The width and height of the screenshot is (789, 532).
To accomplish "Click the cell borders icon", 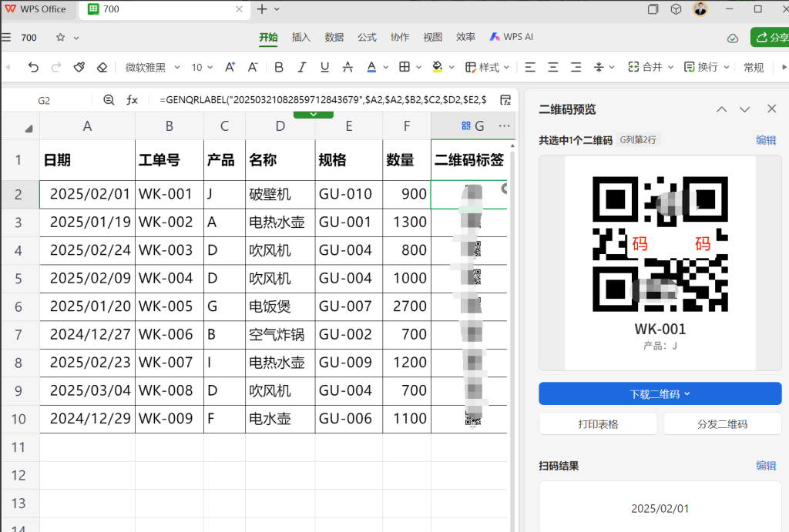I will click(x=404, y=67).
